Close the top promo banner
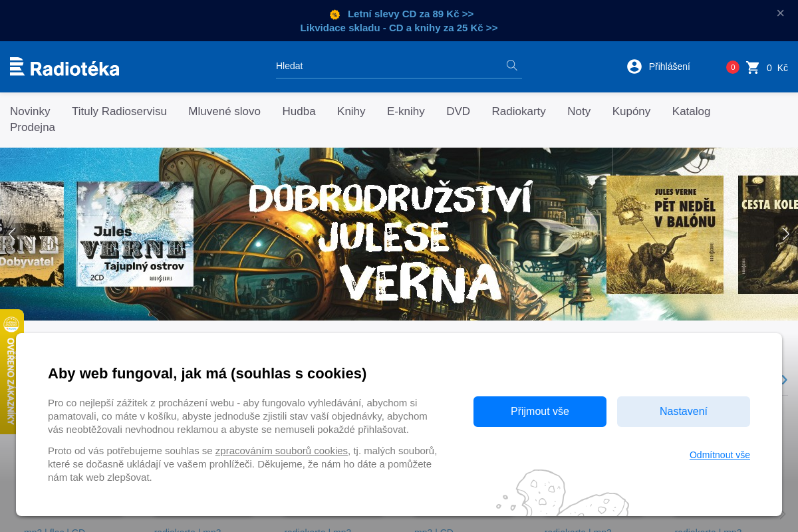The image size is (798, 532). pos(781,13)
